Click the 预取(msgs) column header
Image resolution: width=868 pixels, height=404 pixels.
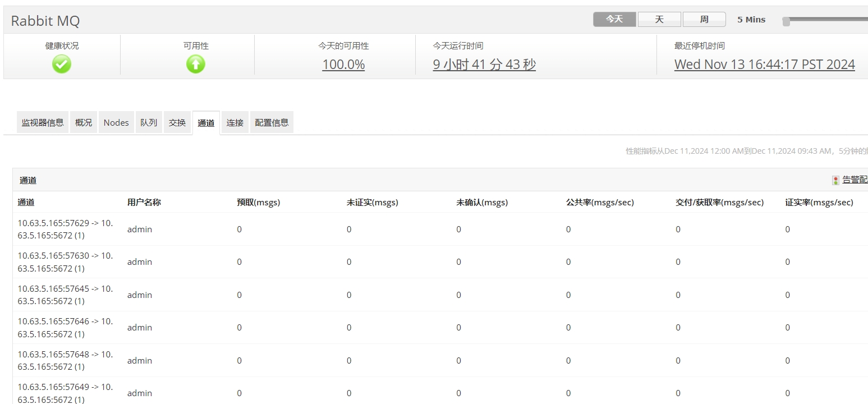[x=259, y=203]
